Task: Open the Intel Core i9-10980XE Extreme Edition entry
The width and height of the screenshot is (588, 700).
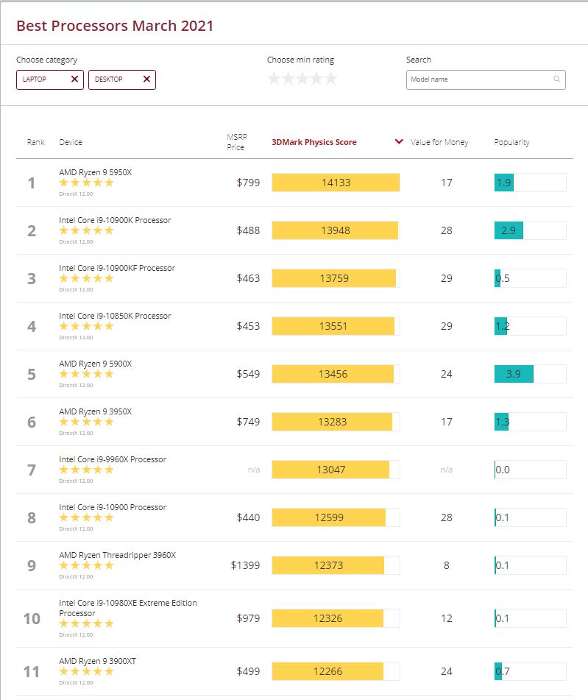Action: [x=128, y=607]
